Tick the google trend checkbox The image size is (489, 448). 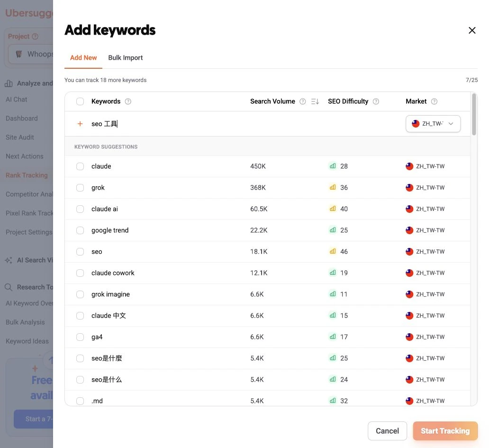coord(80,230)
